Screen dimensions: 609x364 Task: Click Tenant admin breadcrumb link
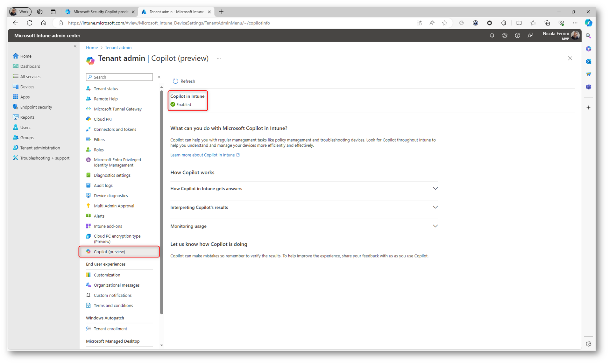coord(118,47)
